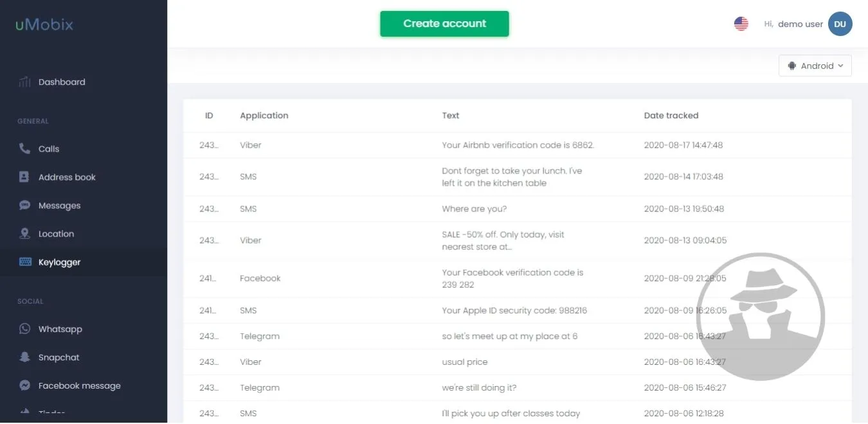Click the US flag language icon

pyautogui.click(x=741, y=24)
